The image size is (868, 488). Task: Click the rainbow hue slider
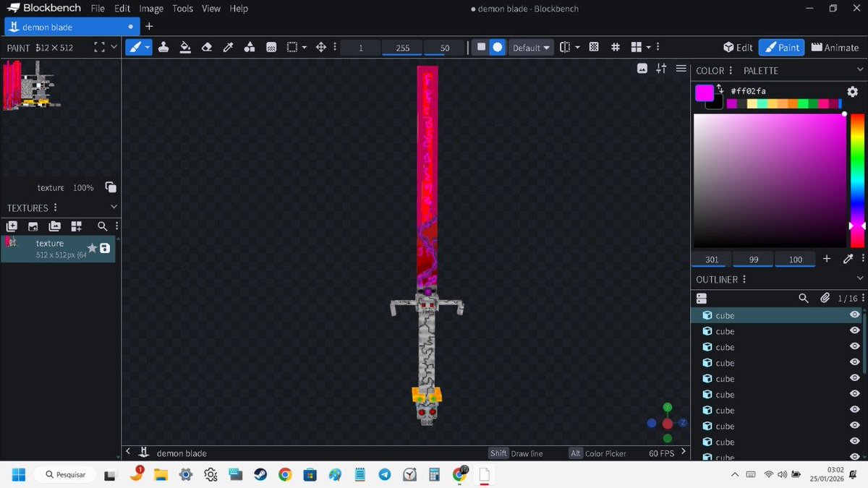coord(858,181)
